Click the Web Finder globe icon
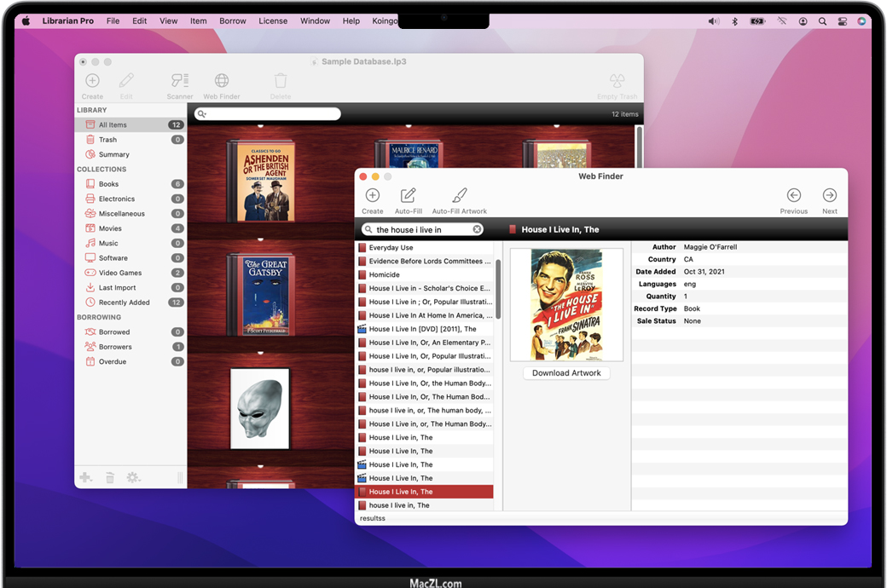 [222, 81]
